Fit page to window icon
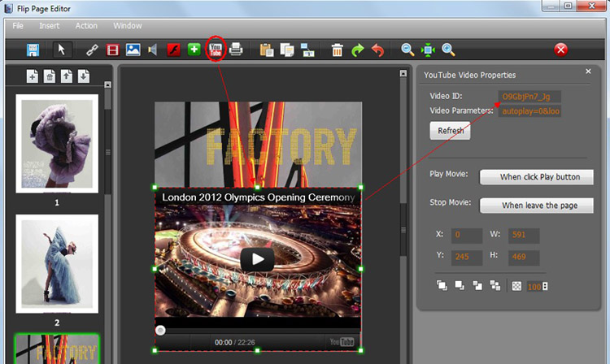Viewport: 610px width, 364px height. pyautogui.click(x=428, y=50)
